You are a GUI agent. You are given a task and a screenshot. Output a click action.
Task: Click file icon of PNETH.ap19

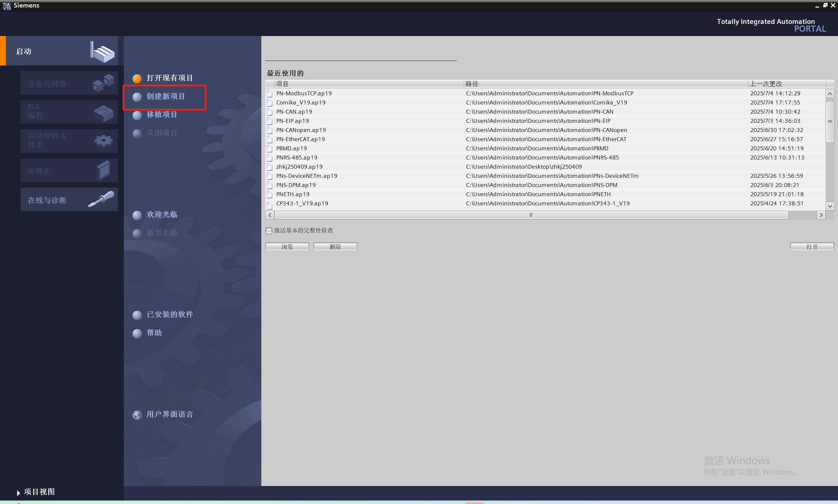coord(270,195)
